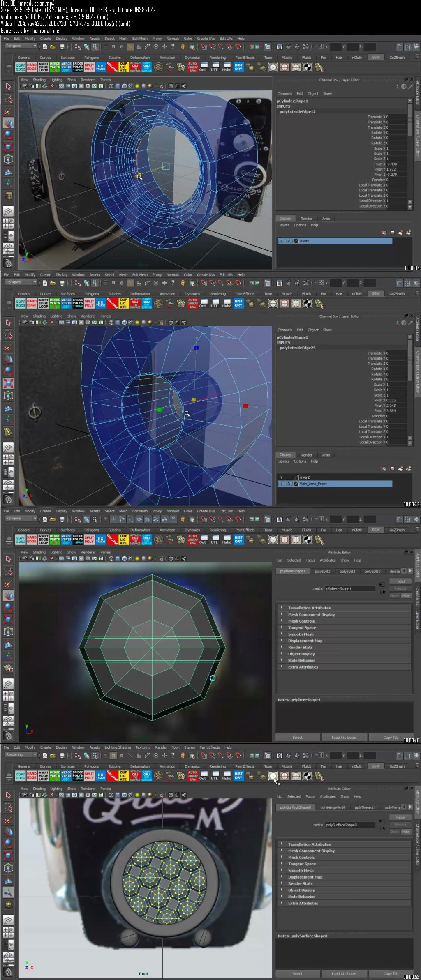
Task: Click MERGE VERTS .001 shelf button, 00:00:53 frame
Action: 66,776
